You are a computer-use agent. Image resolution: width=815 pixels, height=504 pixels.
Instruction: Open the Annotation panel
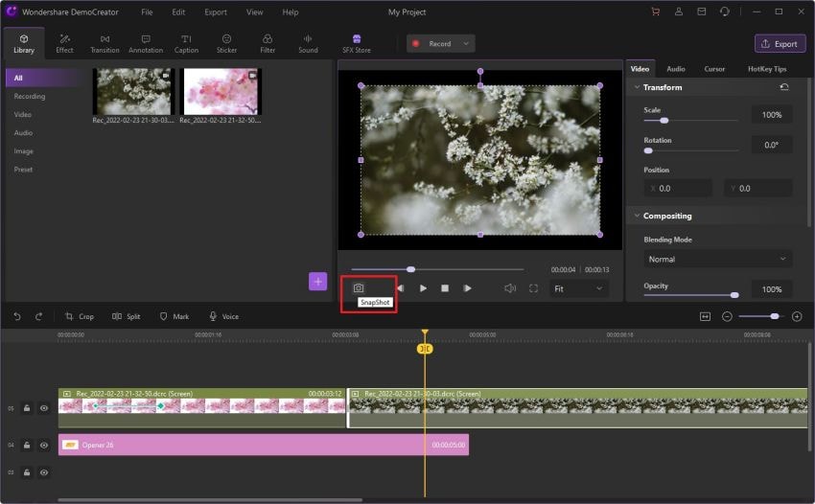(x=146, y=44)
